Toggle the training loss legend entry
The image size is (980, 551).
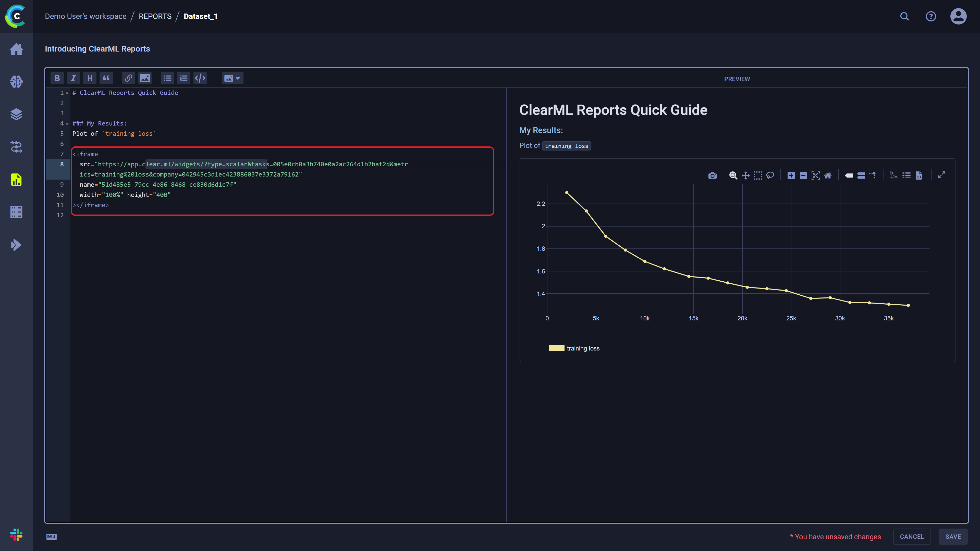click(574, 348)
